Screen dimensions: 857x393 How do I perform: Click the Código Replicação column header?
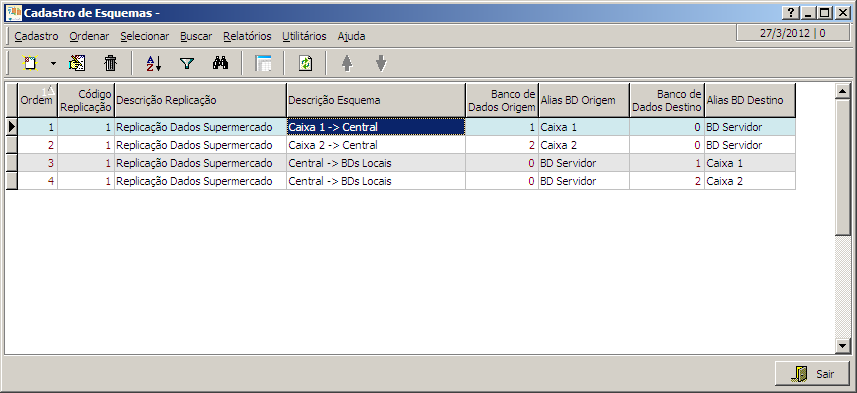pos(86,100)
